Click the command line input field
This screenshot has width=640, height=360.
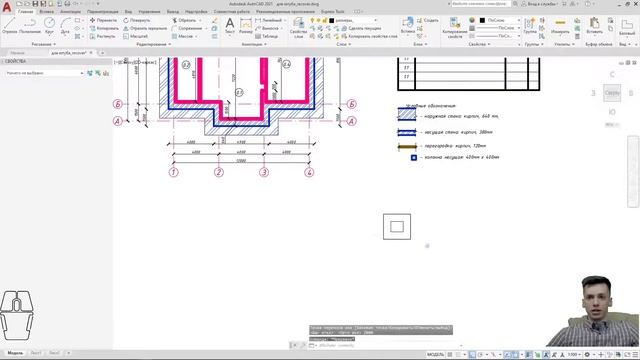pyautogui.click(x=388, y=345)
